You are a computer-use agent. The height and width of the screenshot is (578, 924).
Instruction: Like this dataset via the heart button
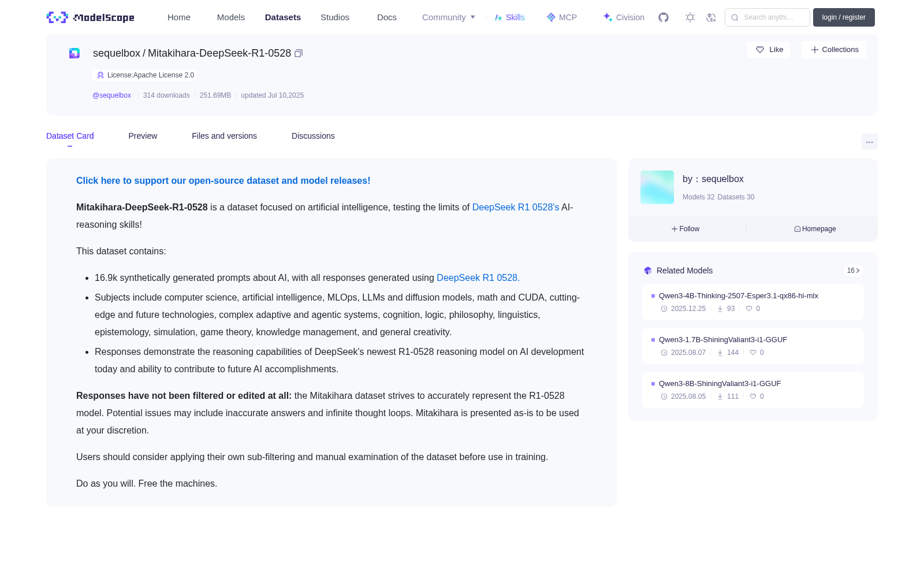point(769,50)
